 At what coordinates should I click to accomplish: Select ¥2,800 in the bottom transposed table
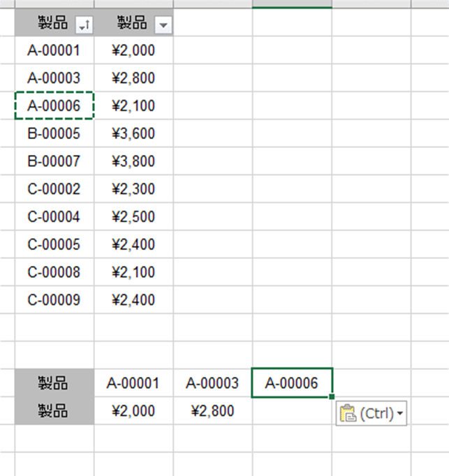213,410
